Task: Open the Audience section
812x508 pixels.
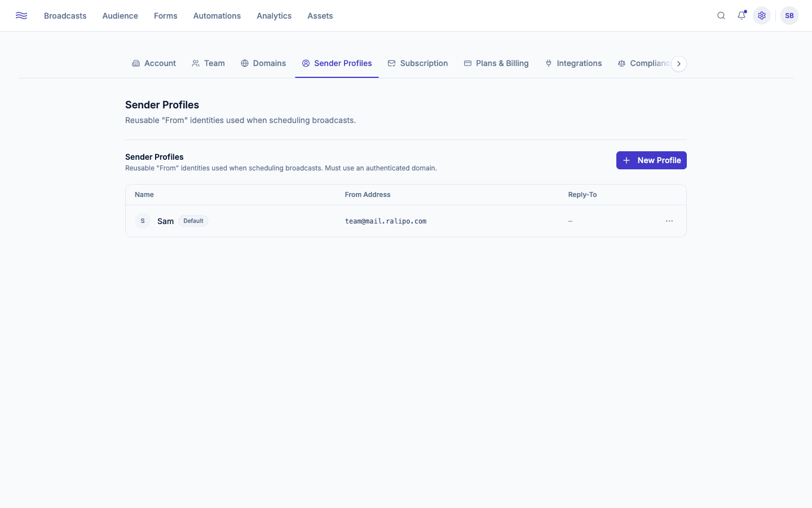Action: click(x=120, y=16)
